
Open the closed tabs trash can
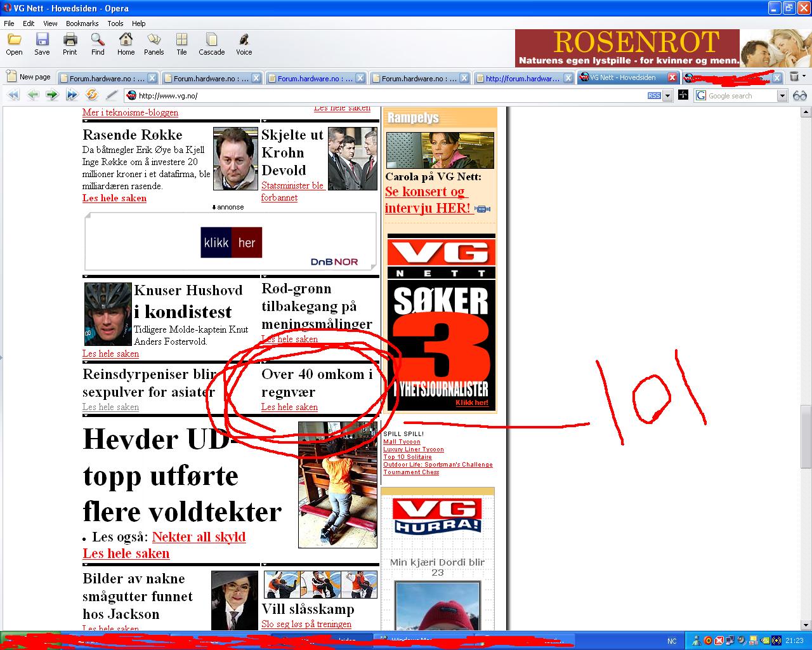(x=794, y=77)
